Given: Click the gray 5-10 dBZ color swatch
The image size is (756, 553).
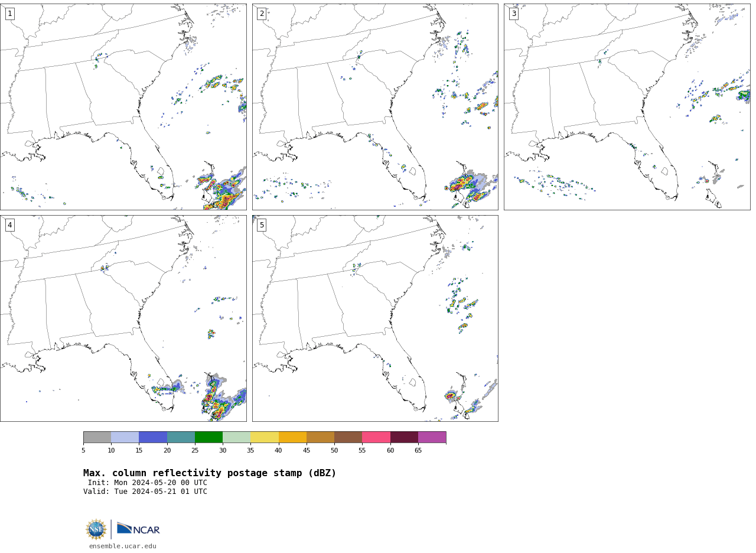Looking at the screenshot, I should (97, 437).
